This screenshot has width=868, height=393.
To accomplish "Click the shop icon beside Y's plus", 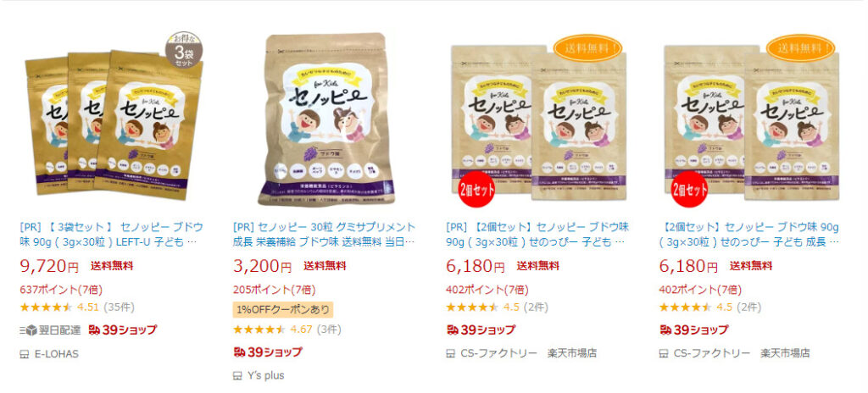I will 237,376.
